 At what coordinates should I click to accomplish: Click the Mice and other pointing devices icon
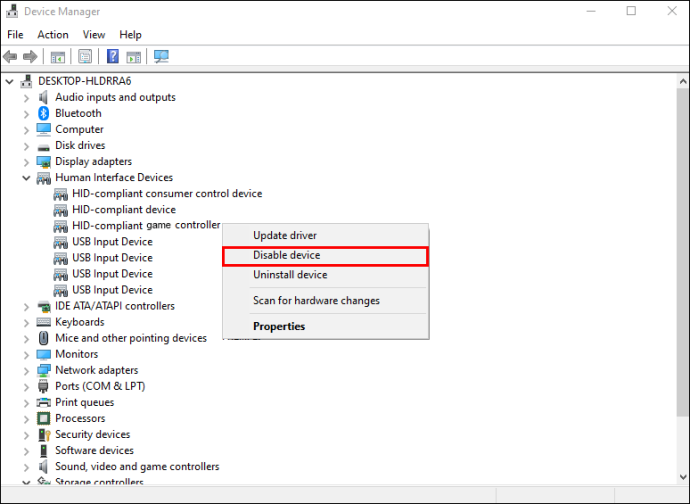(44, 338)
